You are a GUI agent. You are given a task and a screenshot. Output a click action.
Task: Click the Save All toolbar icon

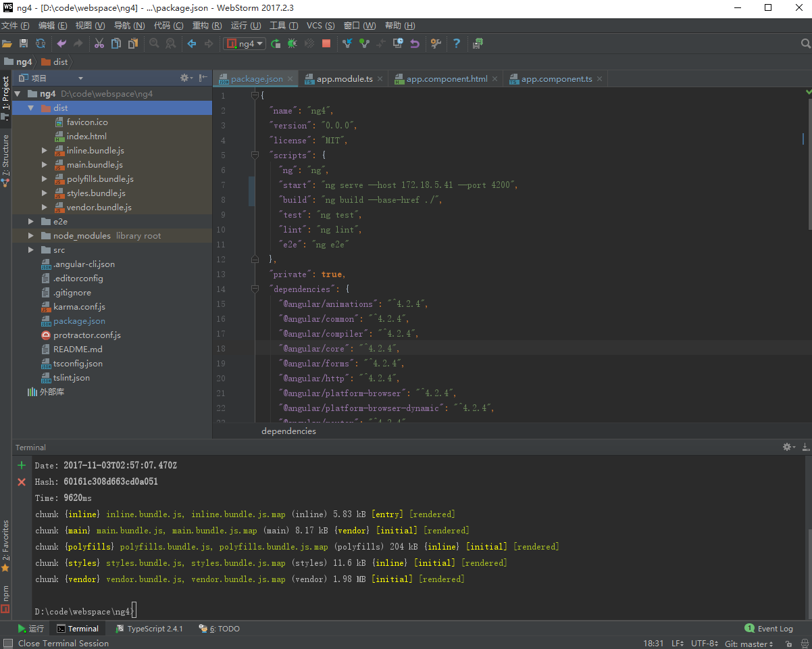(24, 43)
